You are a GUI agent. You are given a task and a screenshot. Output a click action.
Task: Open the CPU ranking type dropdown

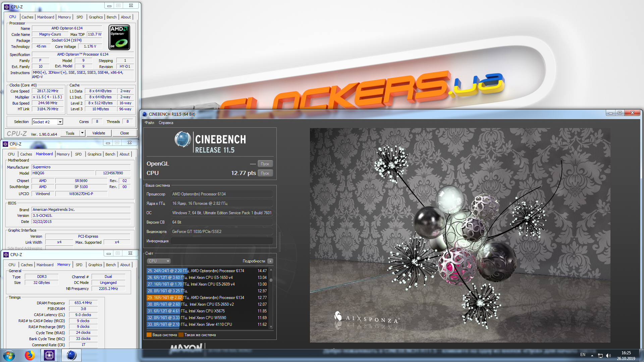coord(159,261)
